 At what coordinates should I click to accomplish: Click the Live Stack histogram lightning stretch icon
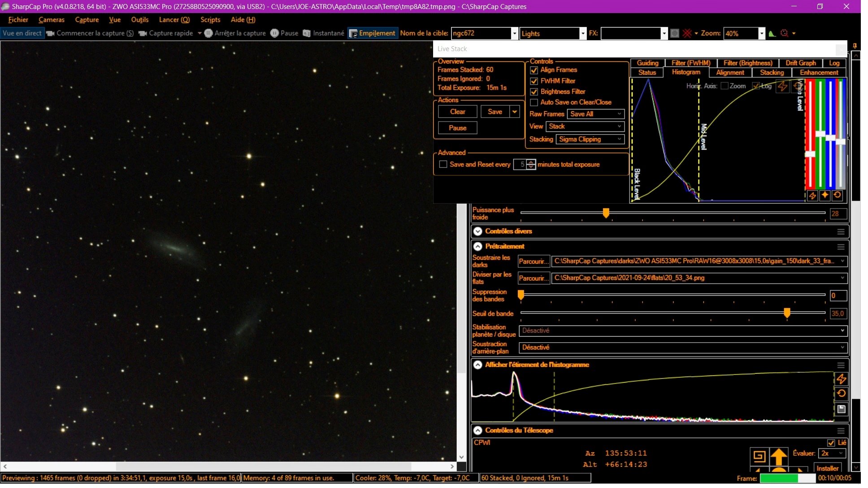coord(782,86)
